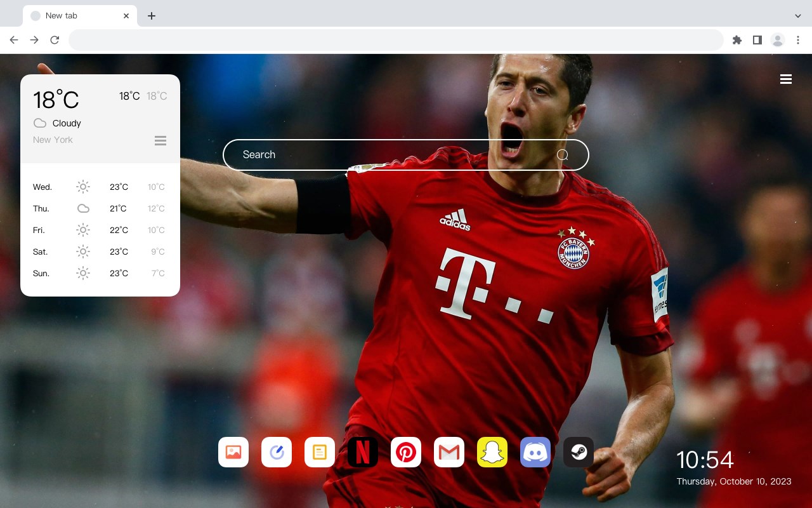The image size is (812, 508).
Task: Click the date Thursday, October 10, 2023
Action: pos(734,481)
